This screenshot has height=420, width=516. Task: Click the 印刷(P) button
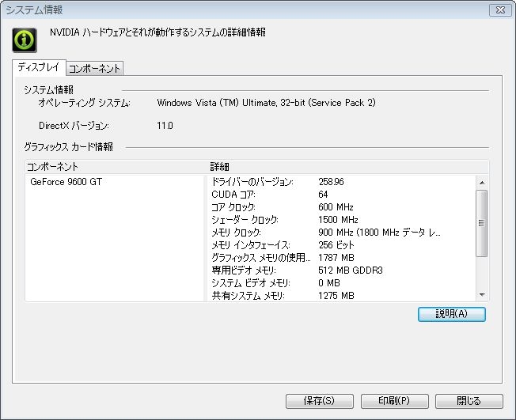click(x=395, y=401)
